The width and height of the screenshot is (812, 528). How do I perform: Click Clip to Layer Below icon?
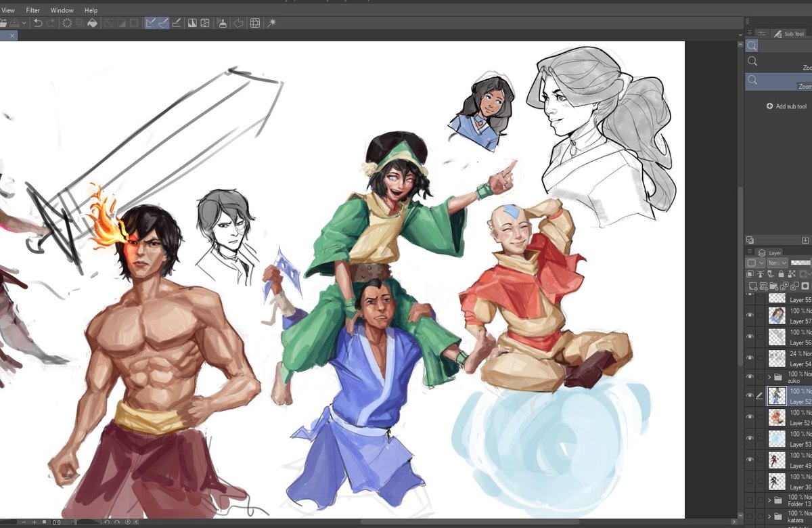(750, 274)
